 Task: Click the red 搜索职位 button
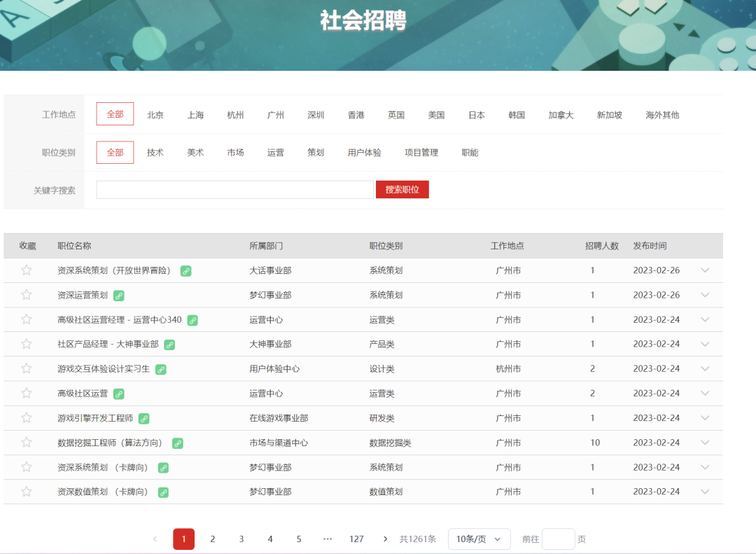[x=402, y=190]
